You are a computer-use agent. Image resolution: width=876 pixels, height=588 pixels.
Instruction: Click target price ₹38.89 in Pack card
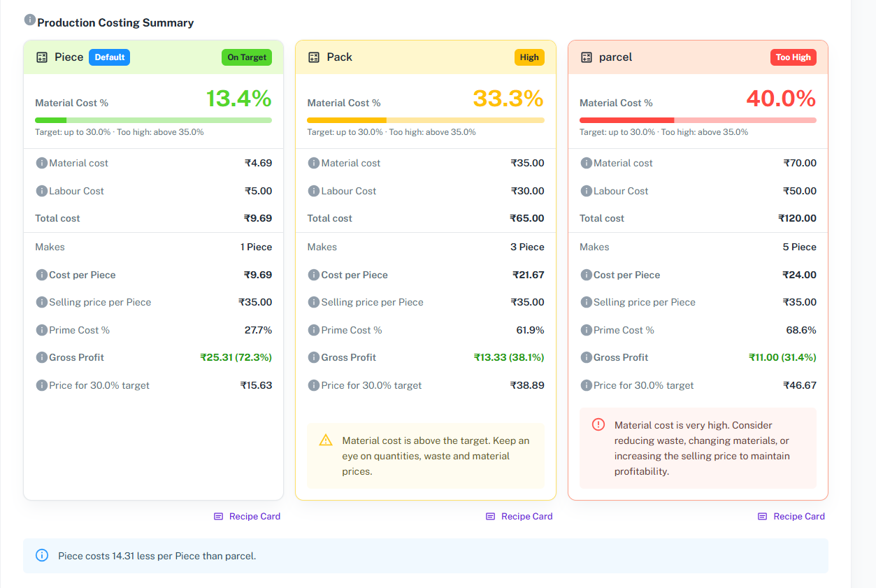tap(527, 385)
